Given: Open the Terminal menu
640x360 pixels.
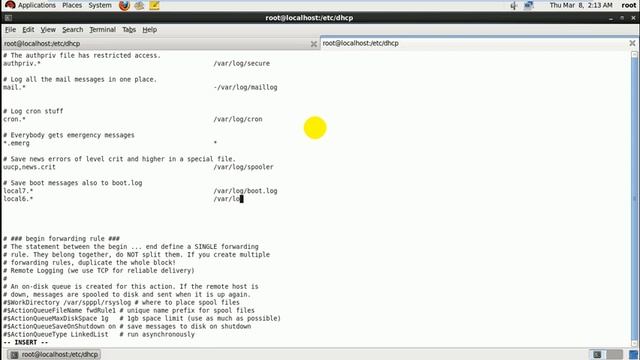Looking at the screenshot, I should 102,29.
